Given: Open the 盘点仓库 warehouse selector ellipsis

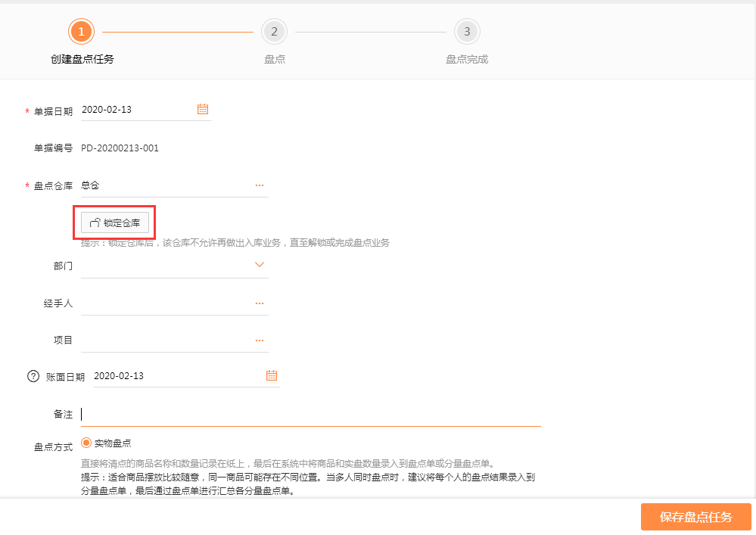Looking at the screenshot, I should pyautogui.click(x=260, y=185).
